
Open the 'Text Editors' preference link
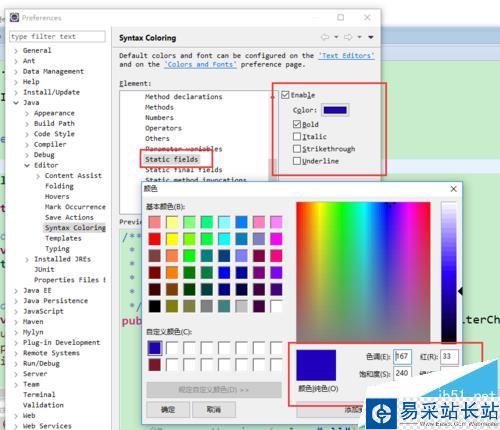point(346,56)
